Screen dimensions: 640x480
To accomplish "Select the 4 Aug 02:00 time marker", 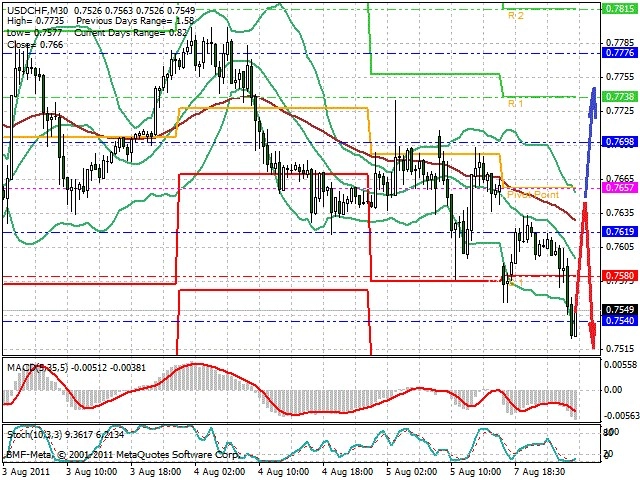I will (x=220, y=472).
